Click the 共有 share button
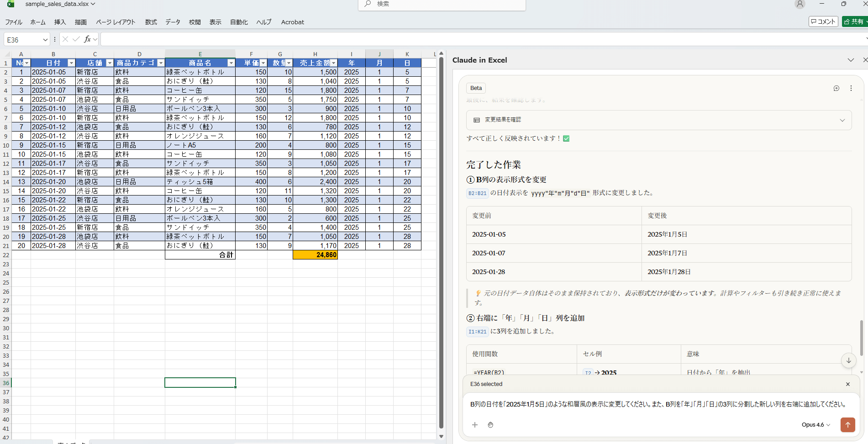 point(854,21)
